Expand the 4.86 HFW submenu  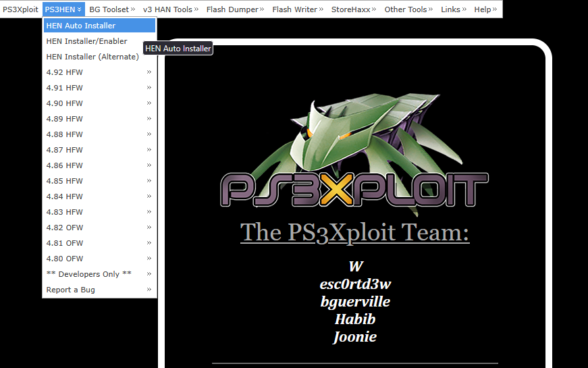pos(99,165)
